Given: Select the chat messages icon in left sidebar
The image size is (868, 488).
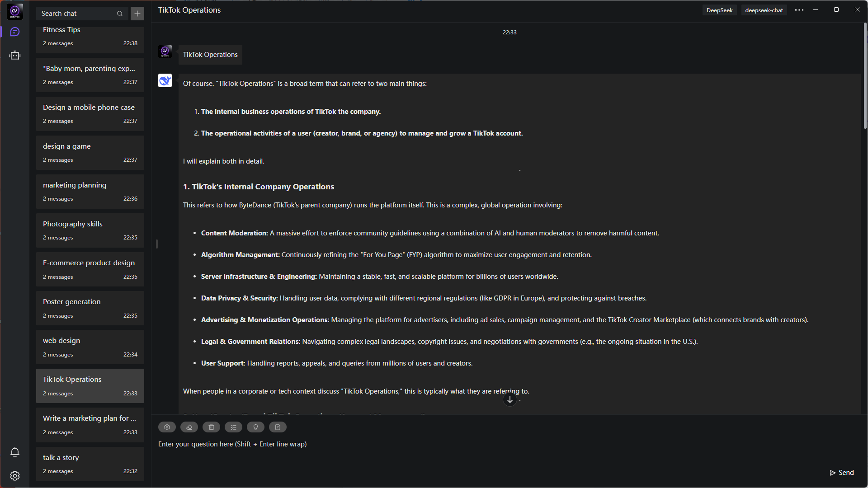Looking at the screenshot, I should tap(15, 32).
